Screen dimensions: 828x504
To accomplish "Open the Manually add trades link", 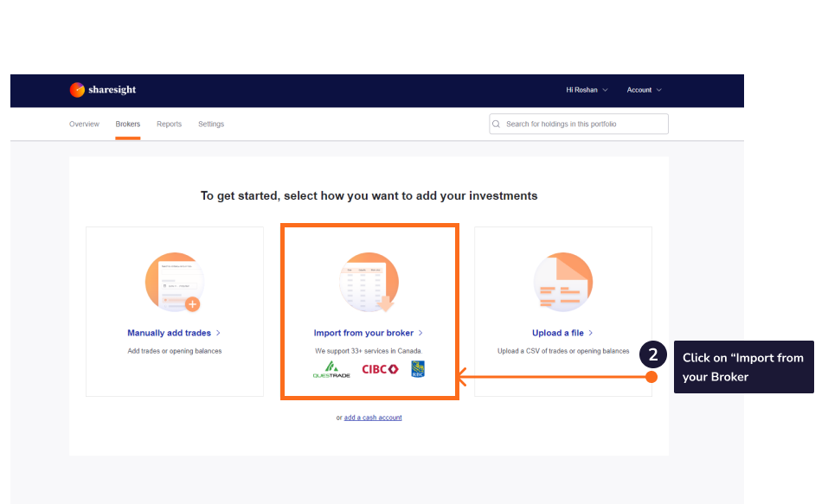I will tap(169, 333).
